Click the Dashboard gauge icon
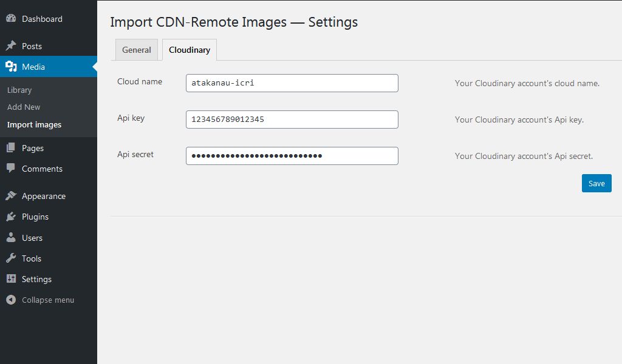 11,19
